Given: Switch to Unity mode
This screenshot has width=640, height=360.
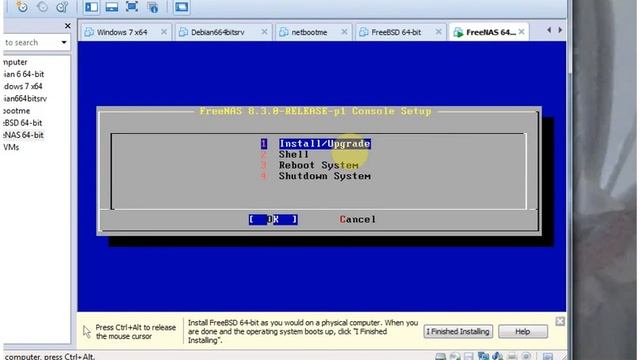Looking at the screenshot, I should pos(153,7).
